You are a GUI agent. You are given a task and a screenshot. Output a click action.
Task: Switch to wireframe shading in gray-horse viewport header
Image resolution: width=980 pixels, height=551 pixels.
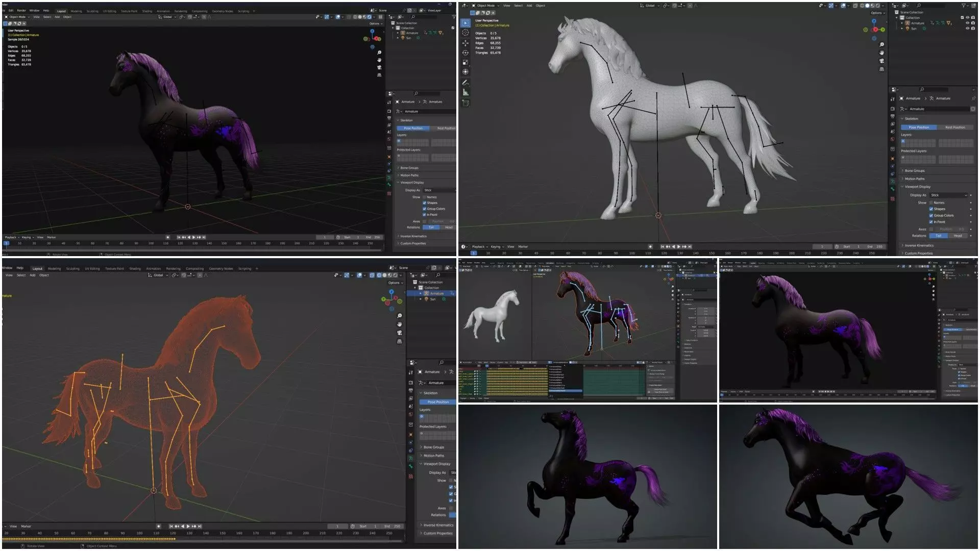point(861,6)
